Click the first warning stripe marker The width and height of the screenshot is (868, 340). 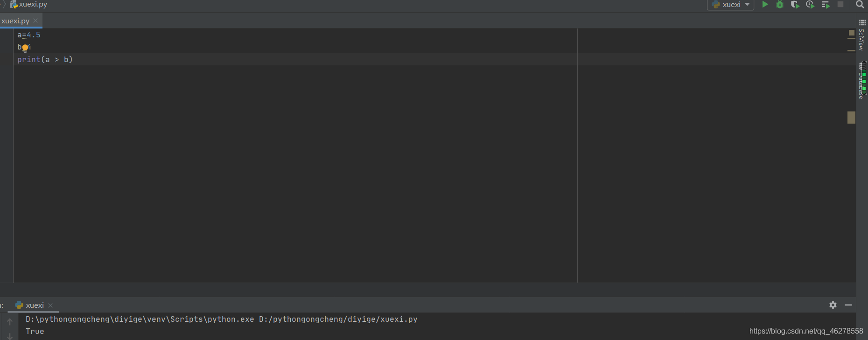[x=851, y=39]
